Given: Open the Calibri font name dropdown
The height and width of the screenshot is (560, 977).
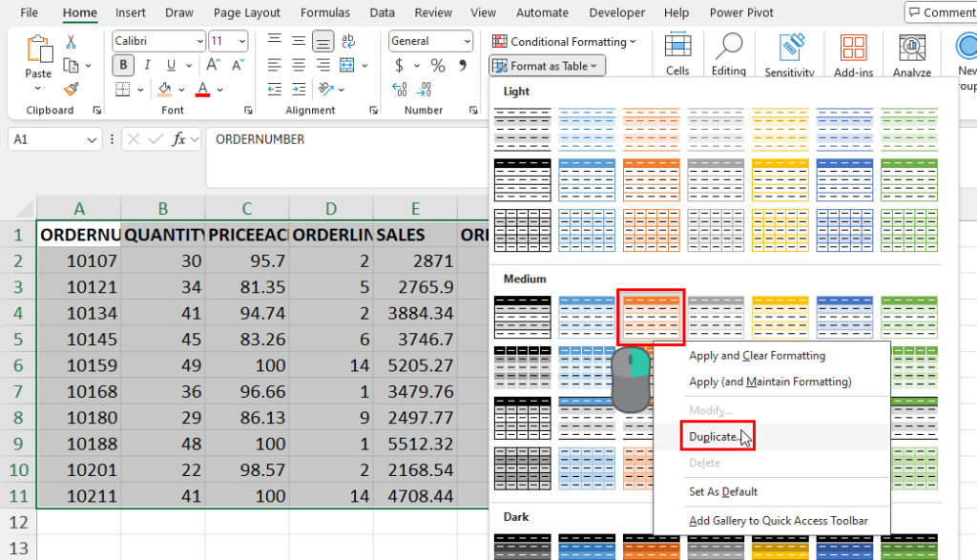Looking at the screenshot, I should click(x=199, y=41).
